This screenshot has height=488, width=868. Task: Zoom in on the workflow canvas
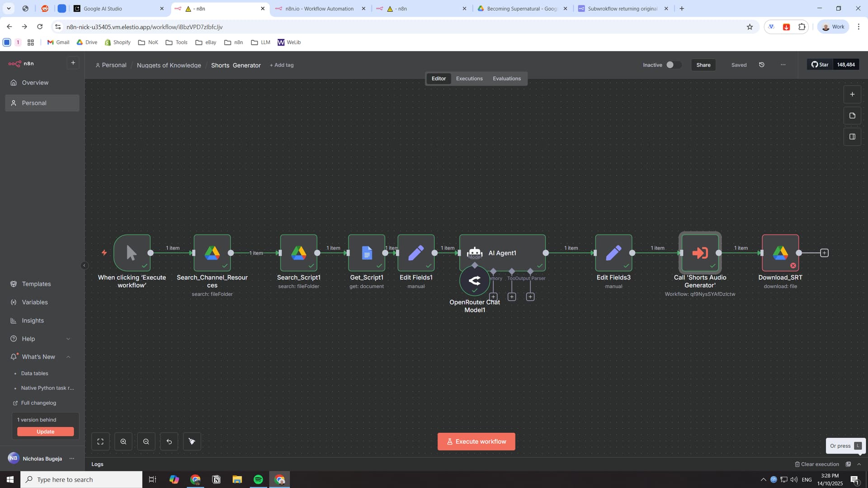pyautogui.click(x=123, y=441)
